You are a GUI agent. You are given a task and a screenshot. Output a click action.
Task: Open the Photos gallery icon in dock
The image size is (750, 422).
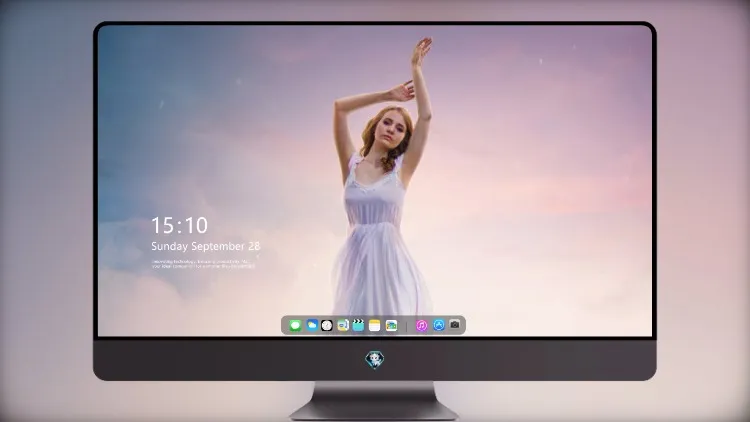(391, 326)
